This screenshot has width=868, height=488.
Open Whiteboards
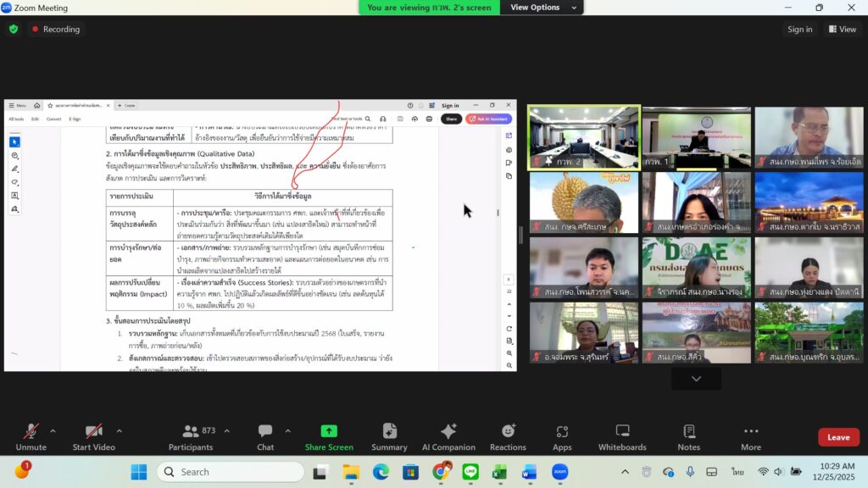tap(622, 437)
